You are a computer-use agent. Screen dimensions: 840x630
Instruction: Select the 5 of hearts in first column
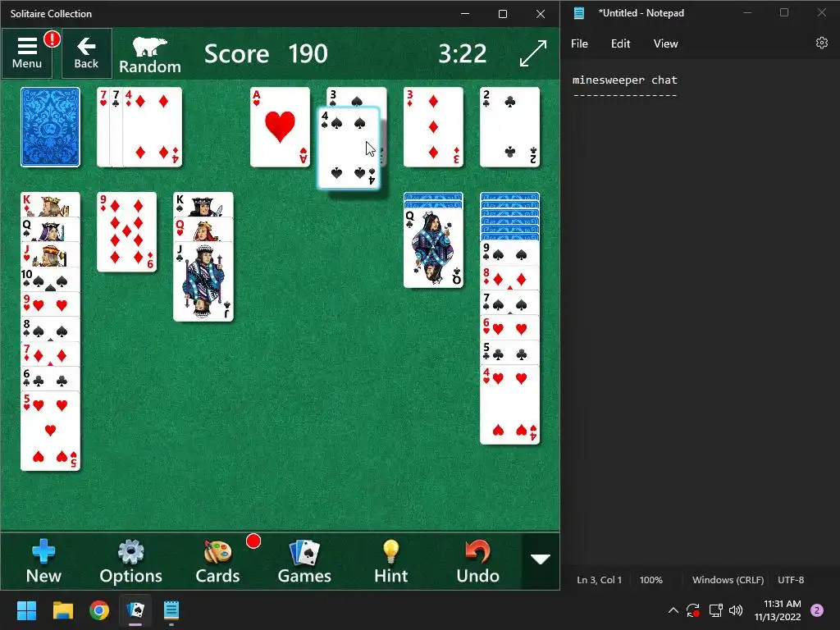pos(50,431)
